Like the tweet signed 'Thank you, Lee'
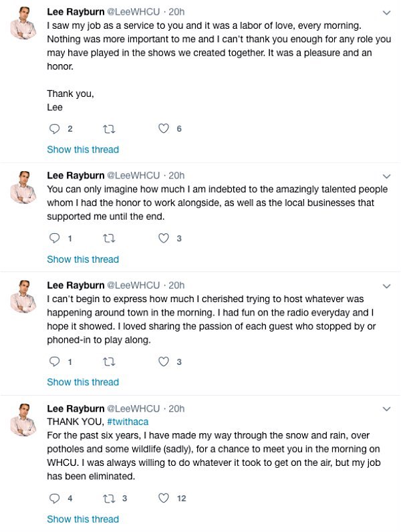 point(164,129)
